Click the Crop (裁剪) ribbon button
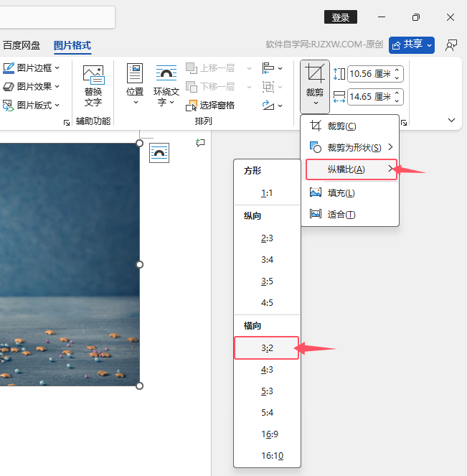Viewport: 467px width, 476px height. [x=315, y=86]
